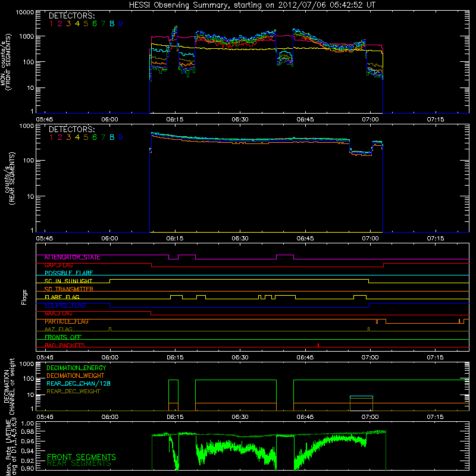Click the 10000 tick on front segments axis
This screenshot has height=476, width=476.
click(x=25, y=12)
